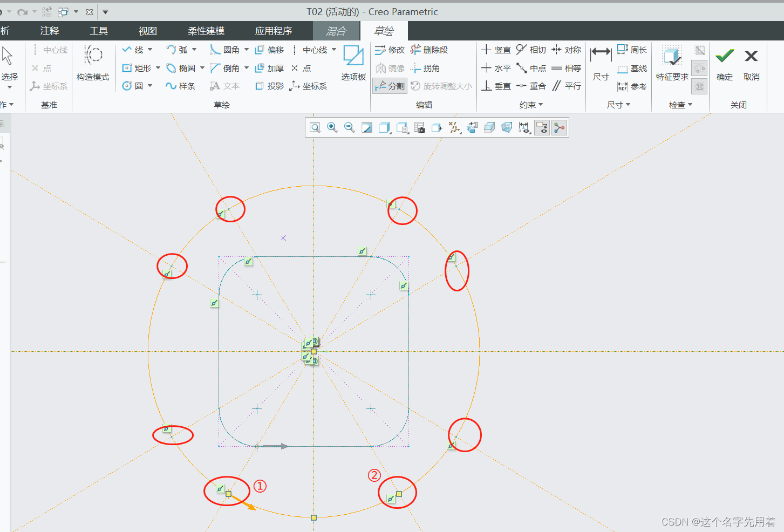Click the Redo arrow in quick access
Screen dimensions: 784x532
[x=22, y=12]
